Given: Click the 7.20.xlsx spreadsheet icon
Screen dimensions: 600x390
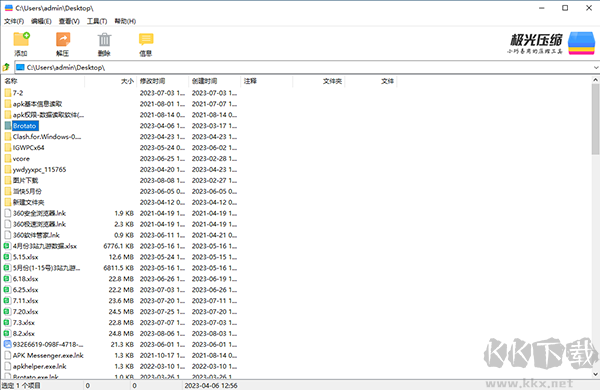Looking at the screenshot, I should [x=7, y=312].
